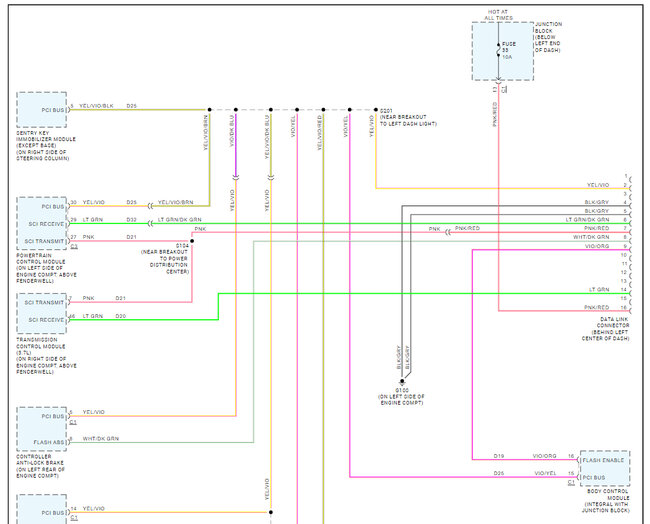Select BLK/GRY label at connector pin 4

coord(597,202)
